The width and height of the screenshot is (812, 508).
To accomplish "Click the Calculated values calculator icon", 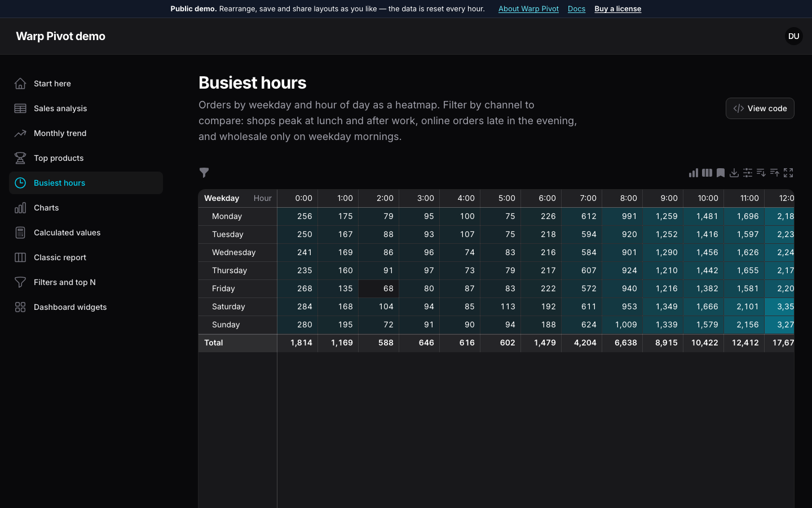I will [x=20, y=233].
